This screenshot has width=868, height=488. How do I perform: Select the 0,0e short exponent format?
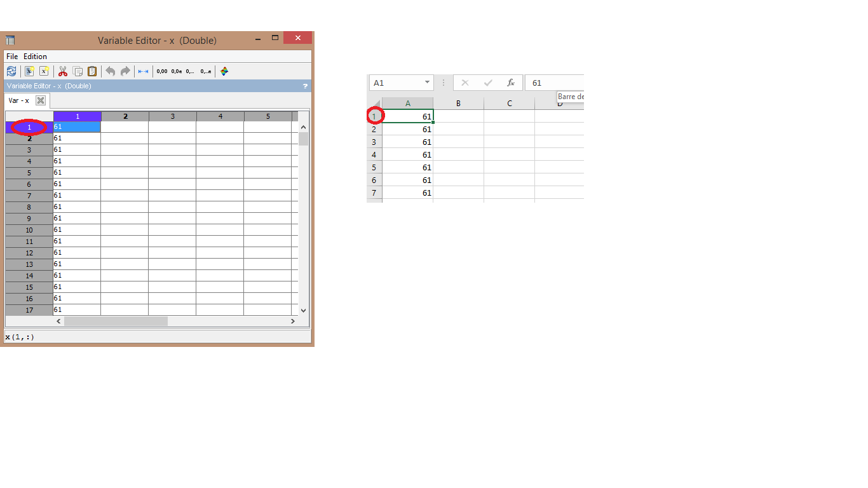(177, 71)
